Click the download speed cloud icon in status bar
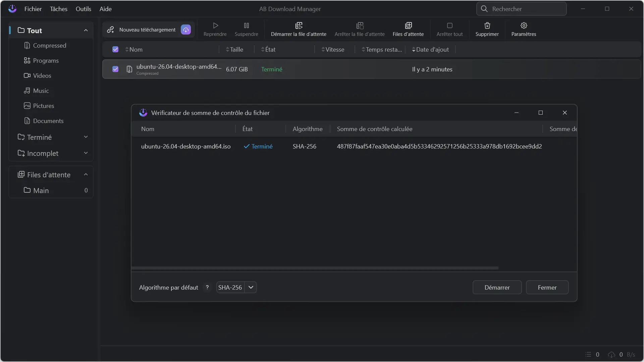The image size is (644, 362). click(611, 355)
